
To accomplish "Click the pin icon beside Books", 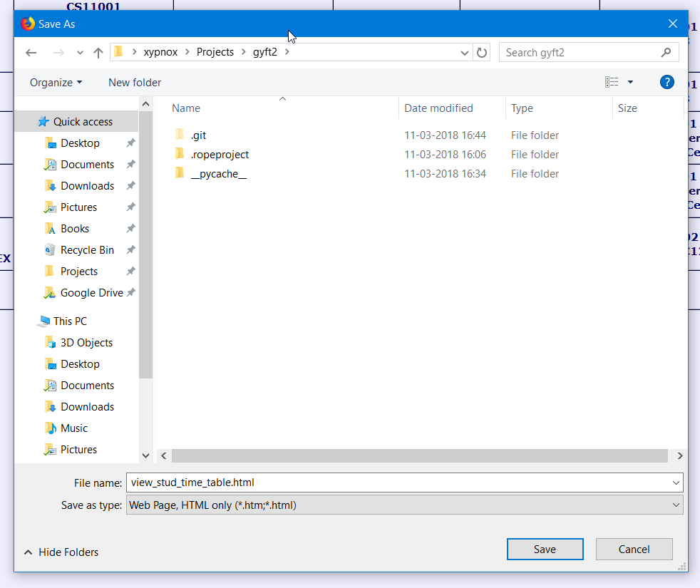I will pos(130,229).
